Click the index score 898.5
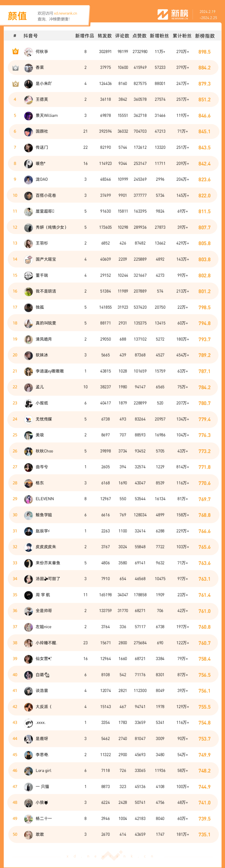 205,52
